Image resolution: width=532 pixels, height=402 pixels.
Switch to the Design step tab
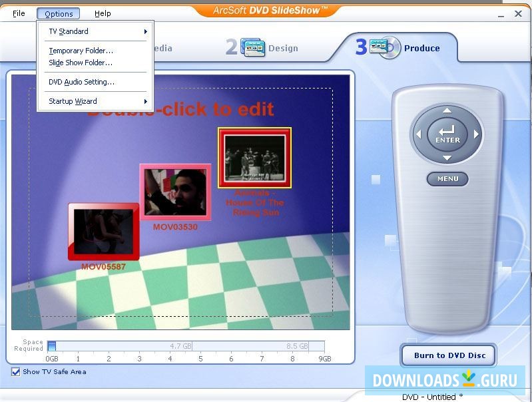pyautogui.click(x=262, y=48)
